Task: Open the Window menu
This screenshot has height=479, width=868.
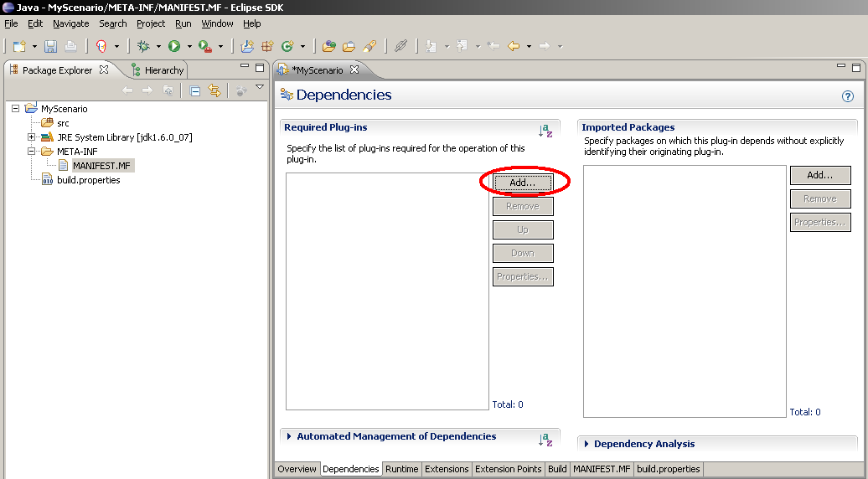Action: 217,23
